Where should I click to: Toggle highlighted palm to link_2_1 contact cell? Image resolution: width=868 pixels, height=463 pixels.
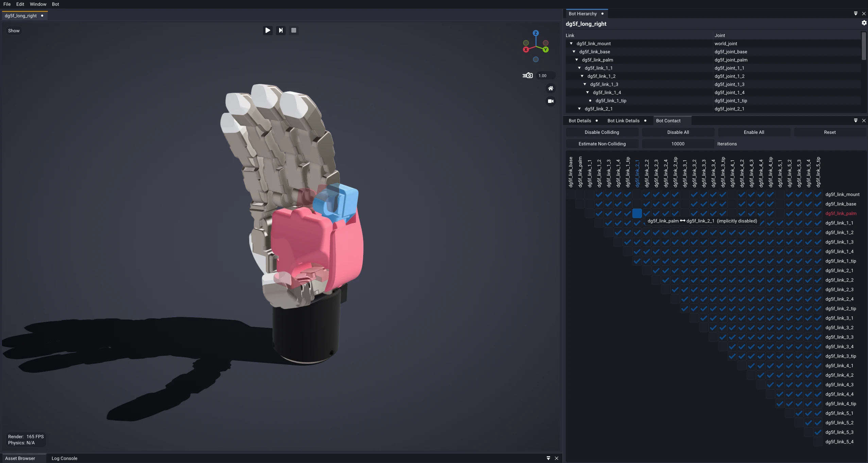(x=637, y=213)
